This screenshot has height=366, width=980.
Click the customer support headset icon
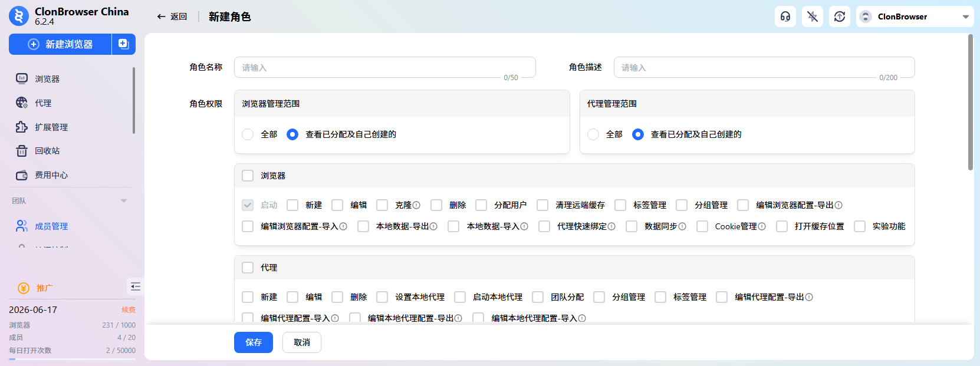pos(785,17)
